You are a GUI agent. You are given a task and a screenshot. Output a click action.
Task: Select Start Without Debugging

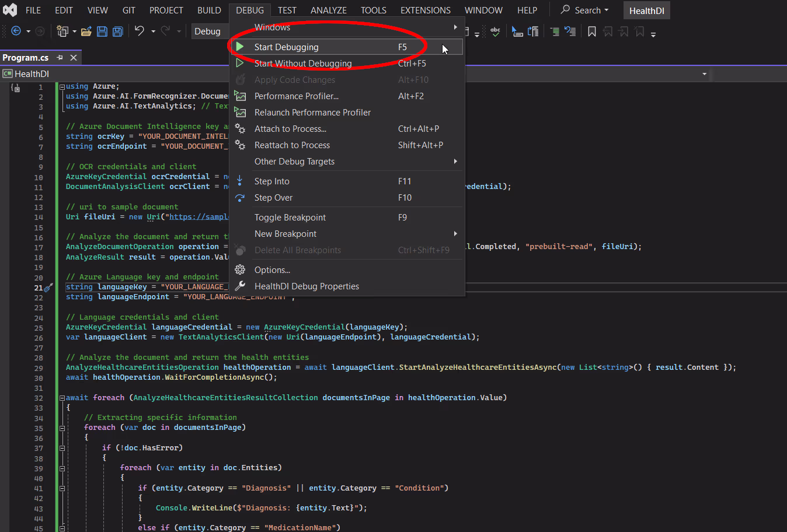347,64
